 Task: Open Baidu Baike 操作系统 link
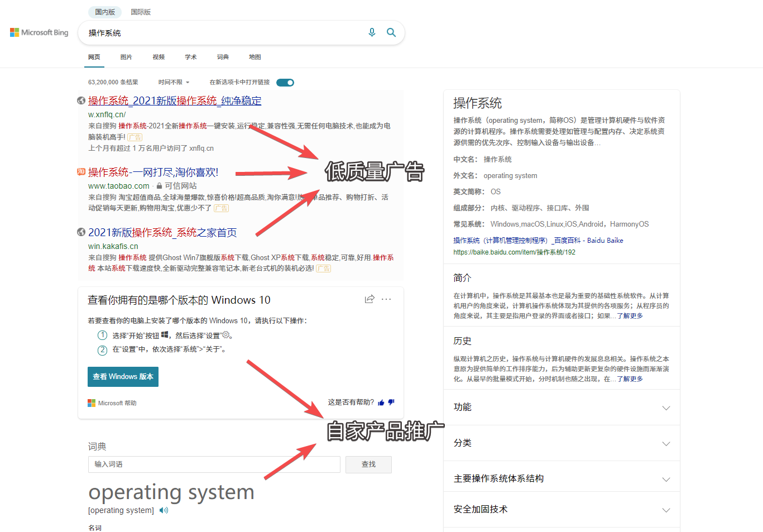tap(538, 241)
